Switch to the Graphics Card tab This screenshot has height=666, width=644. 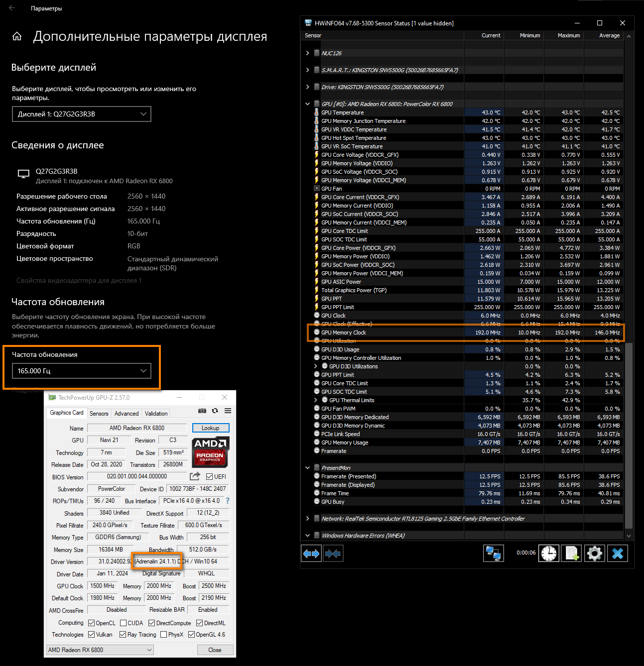click(67, 413)
